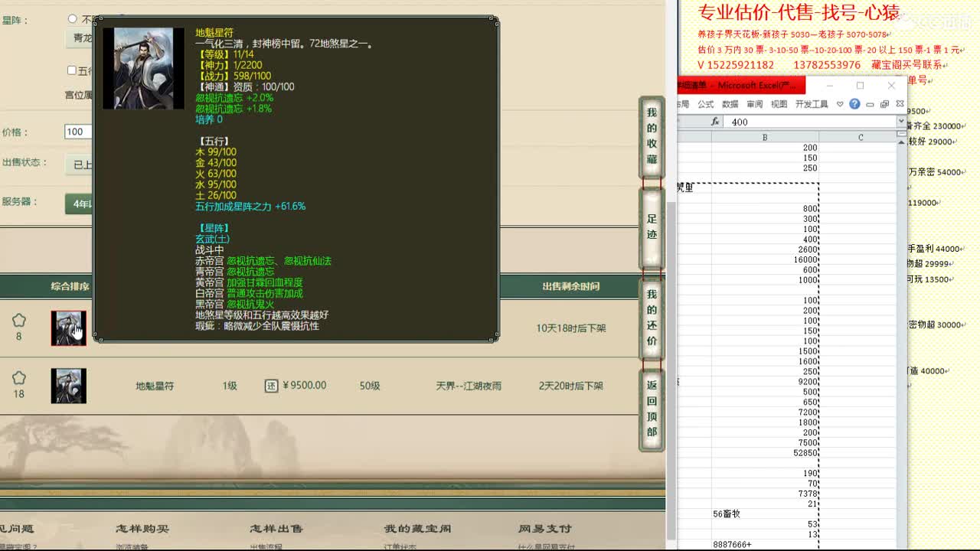Click Excel formula bar showing 400

(x=810, y=122)
